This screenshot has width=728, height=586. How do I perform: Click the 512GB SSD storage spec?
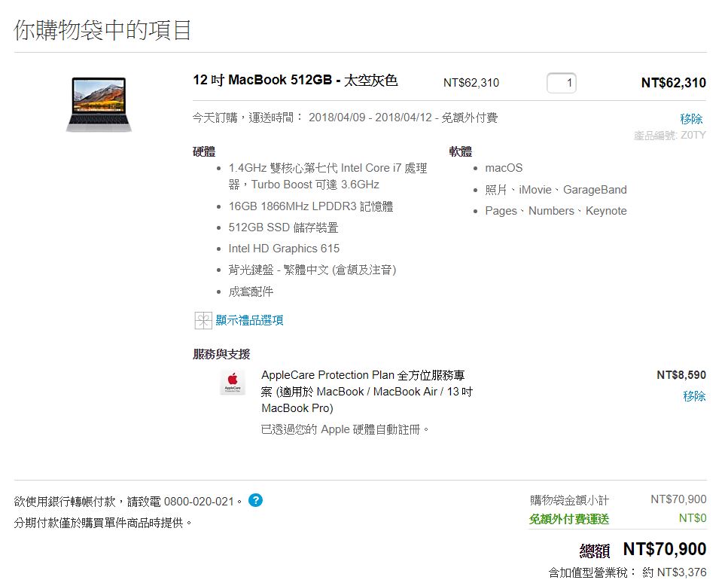click(283, 227)
